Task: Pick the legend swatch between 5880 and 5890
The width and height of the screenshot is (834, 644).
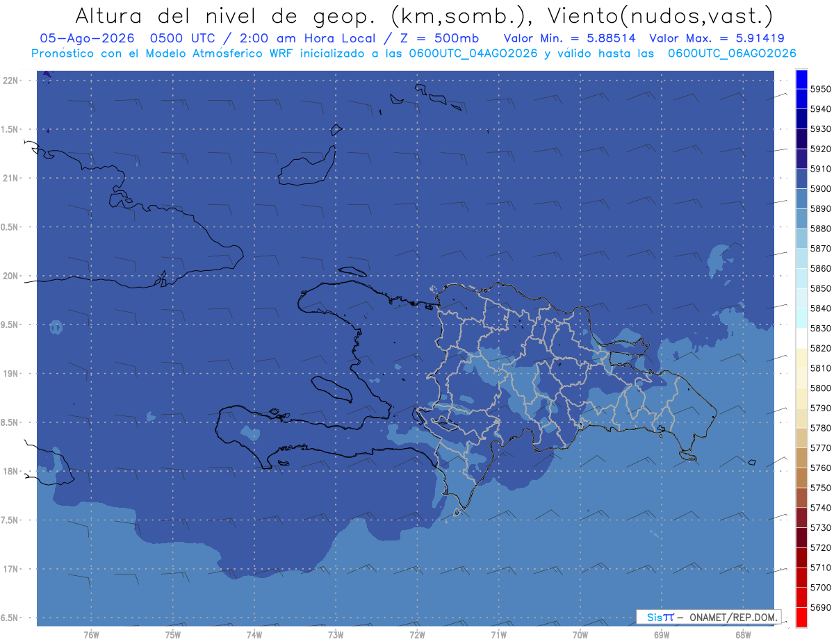Action: click(x=801, y=219)
